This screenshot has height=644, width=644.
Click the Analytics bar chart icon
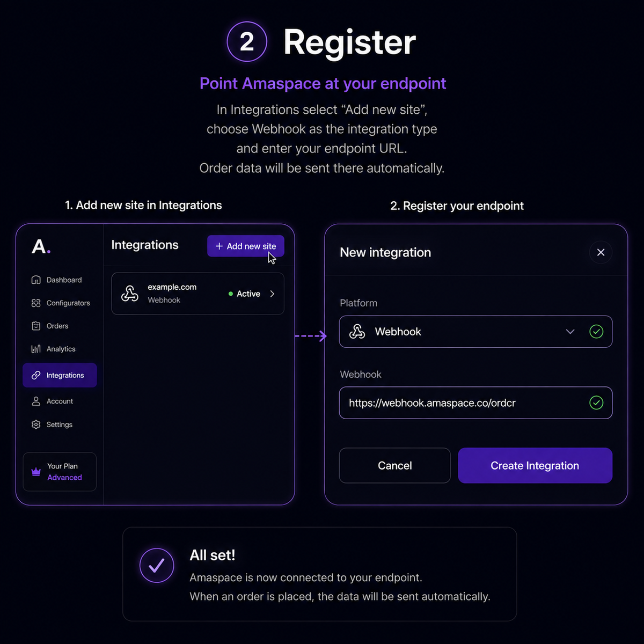(36, 349)
